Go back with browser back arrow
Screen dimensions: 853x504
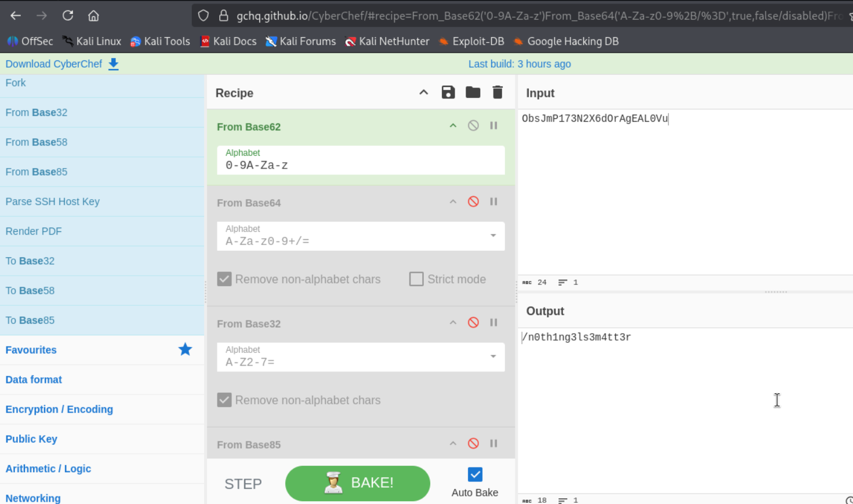click(x=16, y=16)
